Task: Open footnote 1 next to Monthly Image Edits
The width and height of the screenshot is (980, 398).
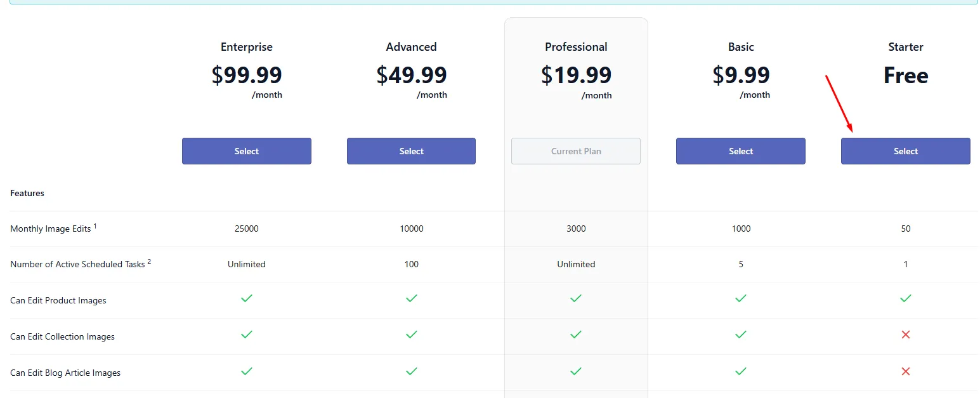Action: (95, 225)
